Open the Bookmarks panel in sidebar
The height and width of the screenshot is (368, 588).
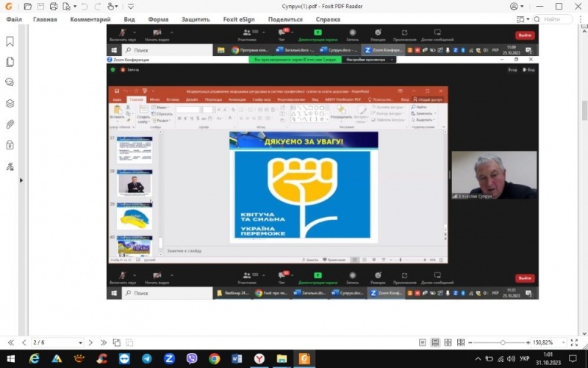(10, 41)
